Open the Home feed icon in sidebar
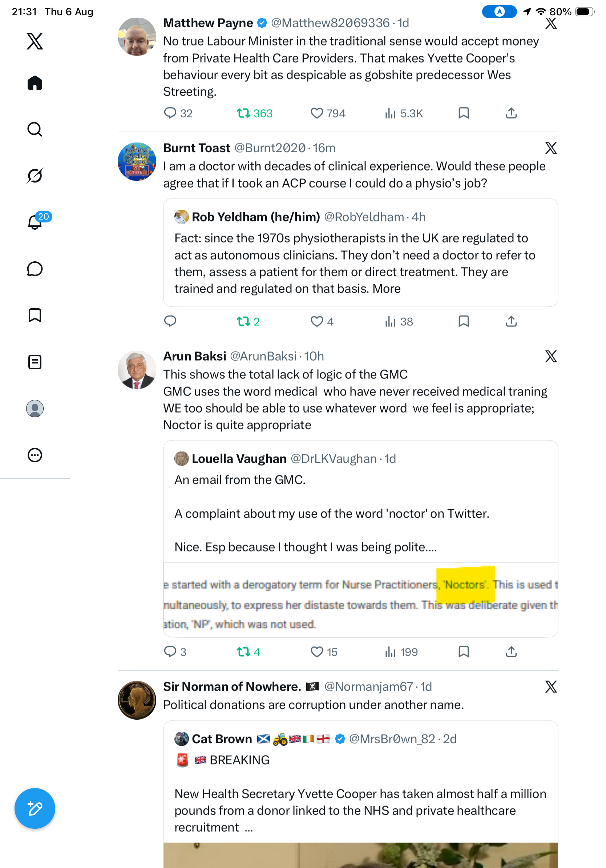606x868 pixels. tap(35, 83)
